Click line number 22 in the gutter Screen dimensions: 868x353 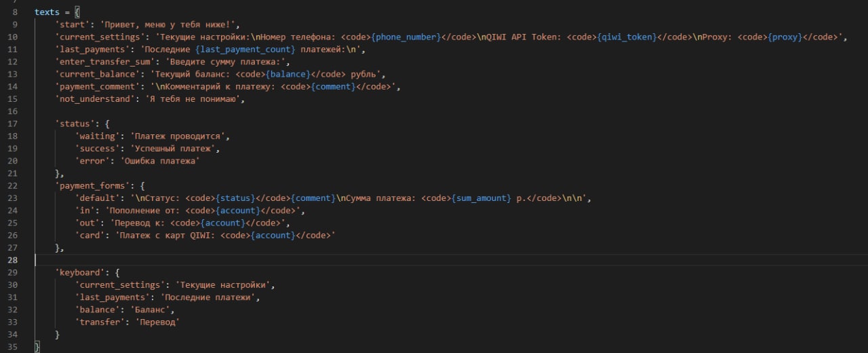pyautogui.click(x=13, y=185)
